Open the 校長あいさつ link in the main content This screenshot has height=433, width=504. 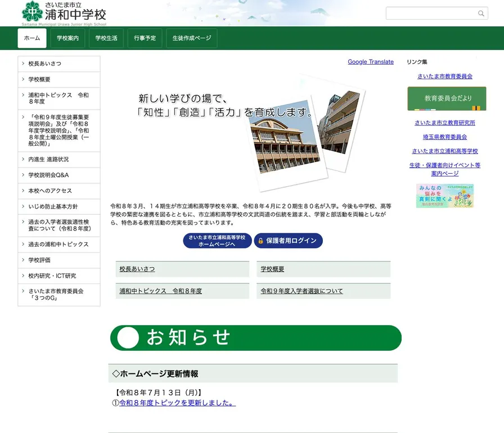(137, 269)
